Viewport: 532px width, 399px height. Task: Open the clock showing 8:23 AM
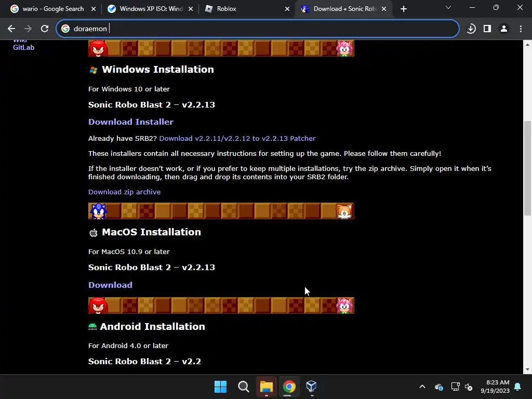495,387
